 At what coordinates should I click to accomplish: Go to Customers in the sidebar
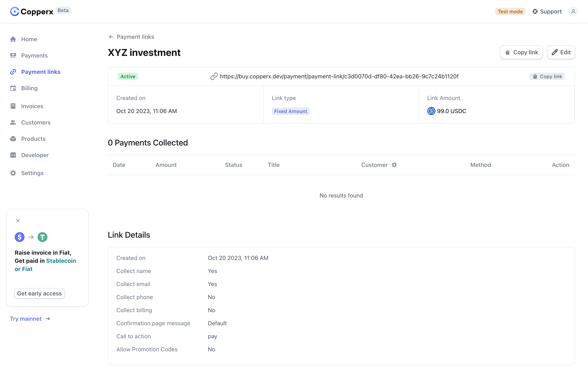click(30, 122)
